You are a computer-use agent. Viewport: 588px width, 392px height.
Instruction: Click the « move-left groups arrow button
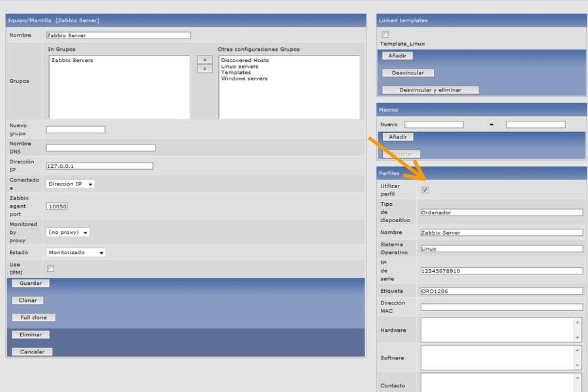[204, 59]
